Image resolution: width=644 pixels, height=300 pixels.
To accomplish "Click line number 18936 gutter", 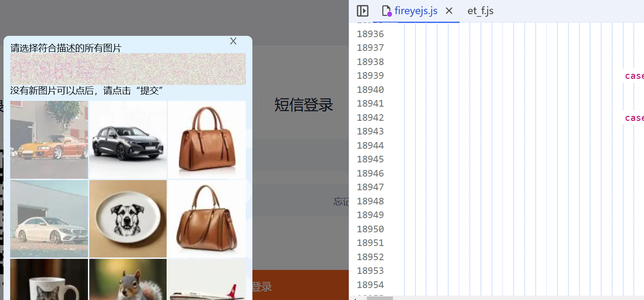I will coord(370,34).
